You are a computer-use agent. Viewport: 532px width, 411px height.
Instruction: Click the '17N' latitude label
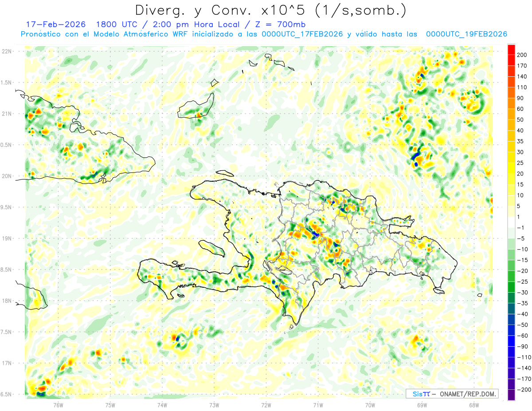[7, 364]
